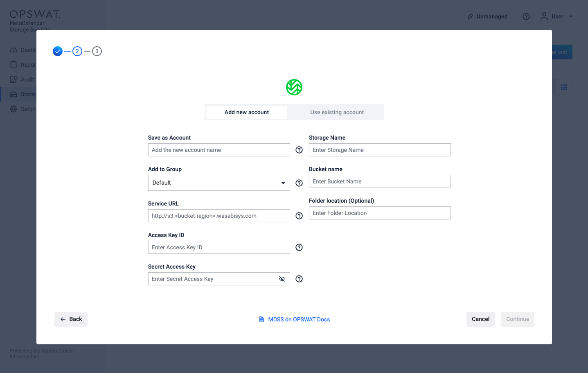588x373 pixels.
Task: Click the Audit sidebar icon
Action: [14, 79]
